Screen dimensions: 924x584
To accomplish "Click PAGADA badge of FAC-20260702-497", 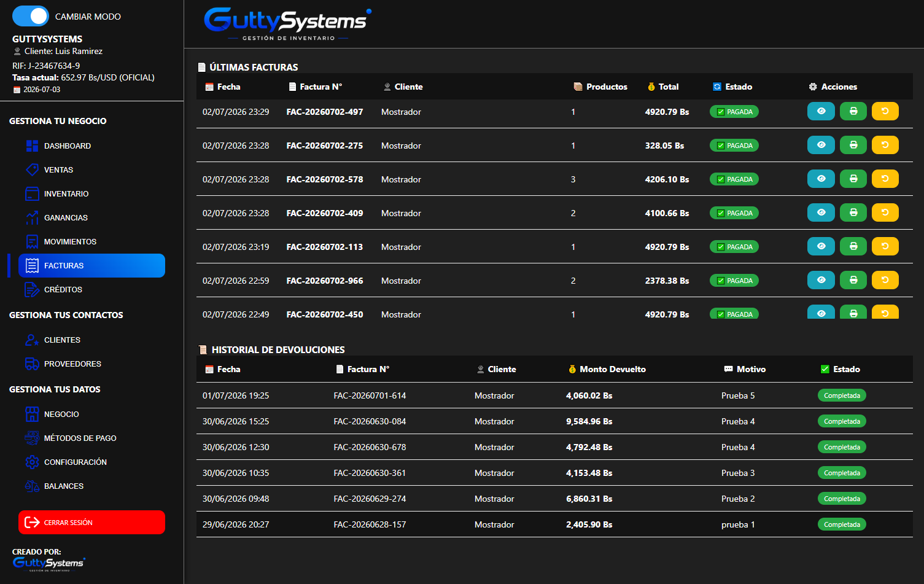I will [x=734, y=112].
